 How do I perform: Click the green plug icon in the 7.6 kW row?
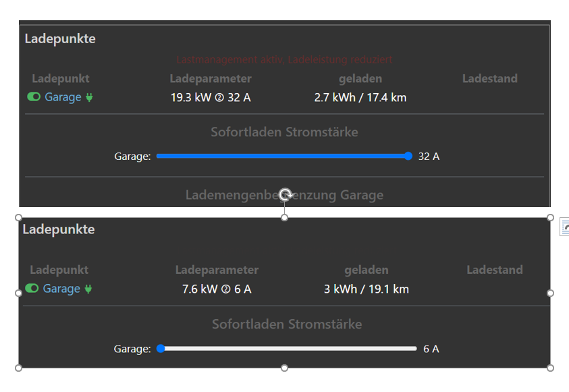[x=87, y=289]
